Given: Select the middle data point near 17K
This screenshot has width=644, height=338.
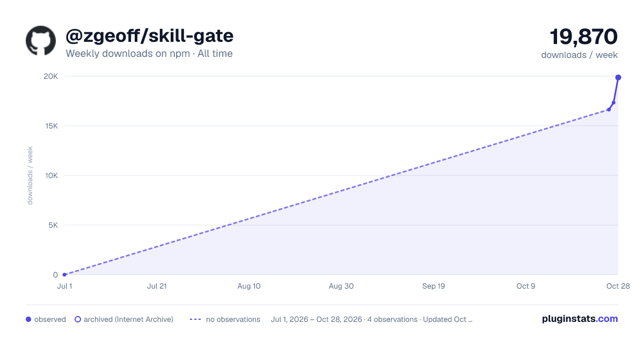Looking at the screenshot, I should click(613, 102).
